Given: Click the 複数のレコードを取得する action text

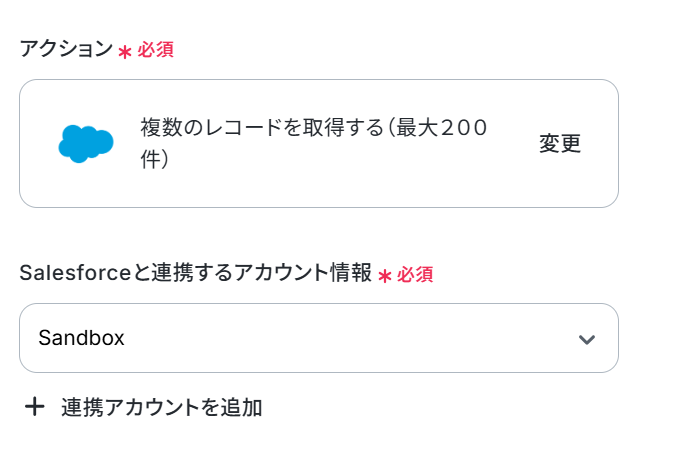Looking at the screenshot, I should 262,127.
